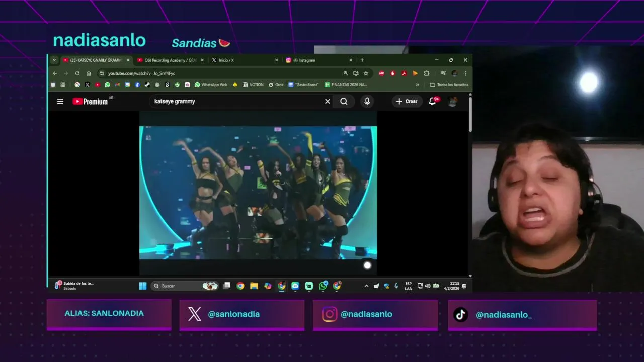Open File Explorer from the taskbar
Viewport: 644px width, 362px height.
point(254,286)
